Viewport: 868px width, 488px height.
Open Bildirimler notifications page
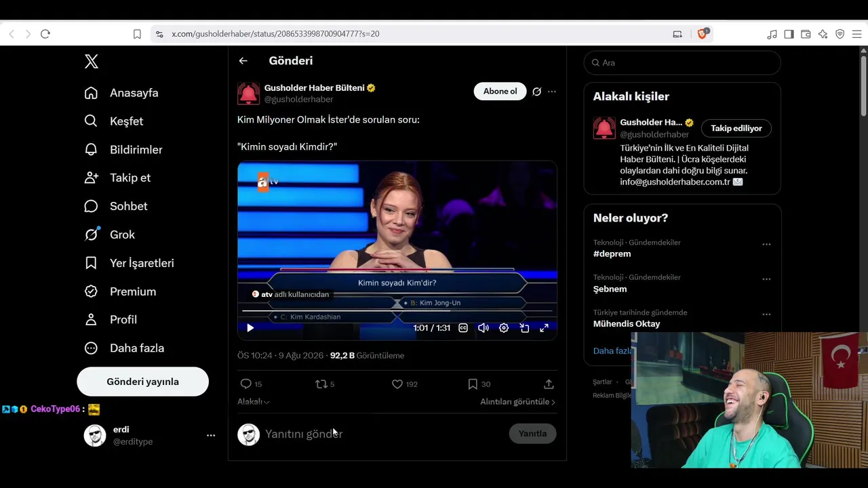pyautogui.click(x=123, y=150)
